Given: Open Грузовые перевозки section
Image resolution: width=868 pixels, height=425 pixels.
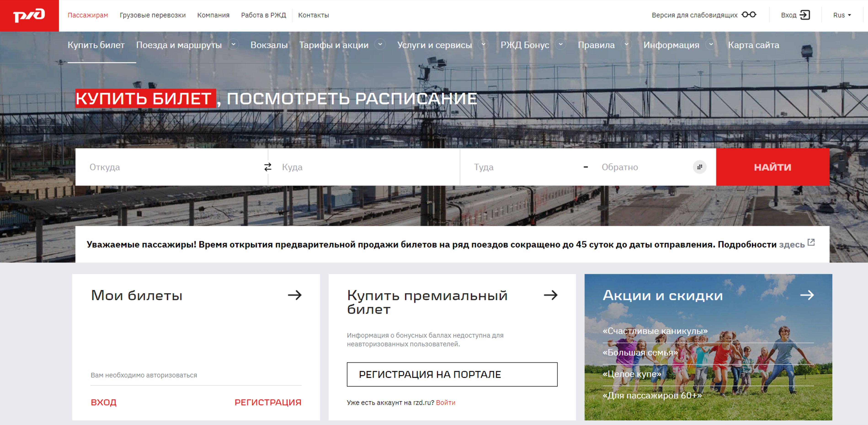Looking at the screenshot, I should (153, 15).
